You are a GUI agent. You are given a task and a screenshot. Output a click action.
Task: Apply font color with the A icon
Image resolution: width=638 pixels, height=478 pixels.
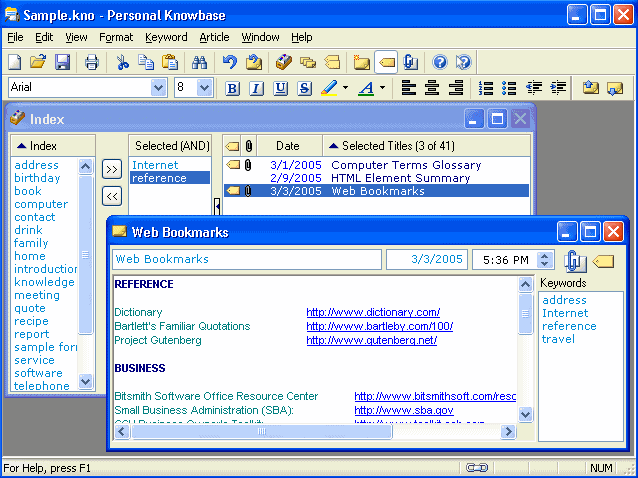(367, 88)
